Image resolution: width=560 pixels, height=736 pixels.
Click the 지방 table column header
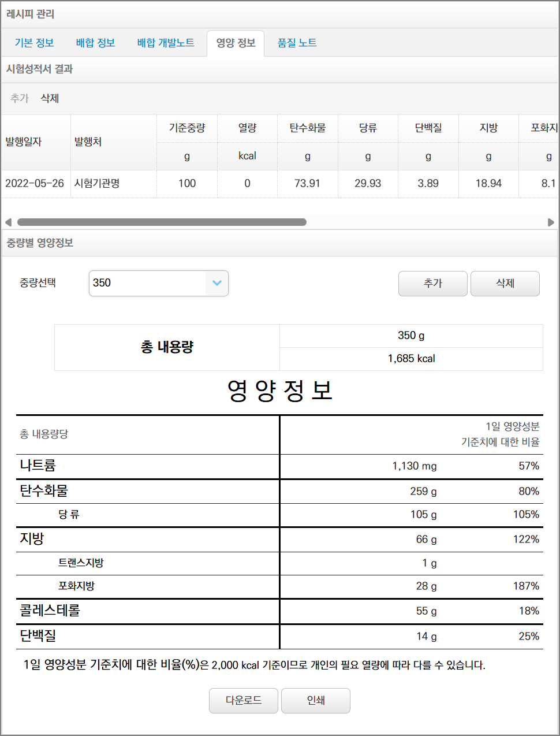coord(488,128)
